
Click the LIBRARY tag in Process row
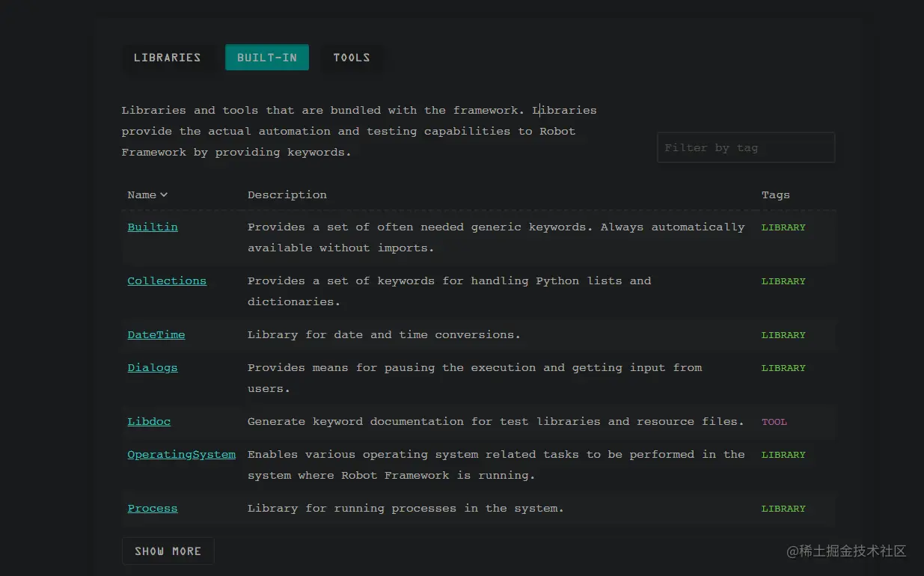click(783, 509)
